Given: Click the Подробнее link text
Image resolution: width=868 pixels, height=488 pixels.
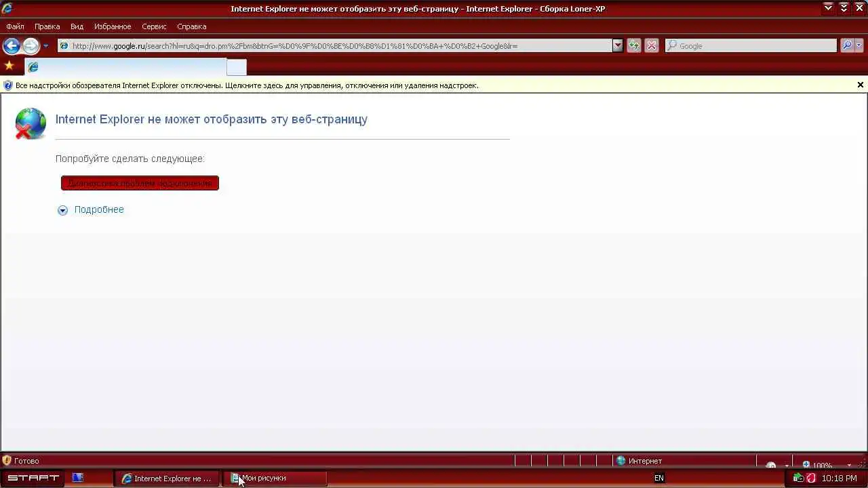Looking at the screenshot, I should (99, 209).
